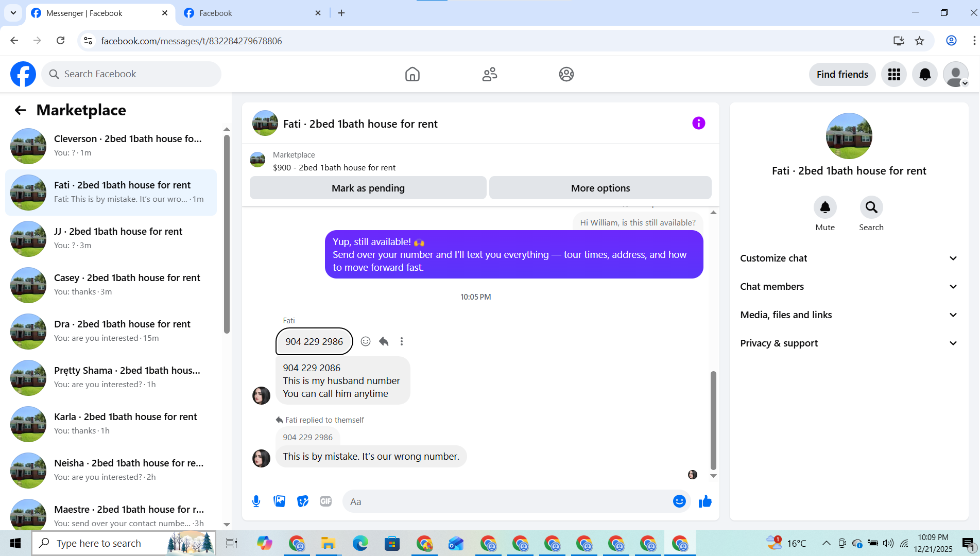
Task: Click Windows taskbar search box
Action: pos(124,543)
